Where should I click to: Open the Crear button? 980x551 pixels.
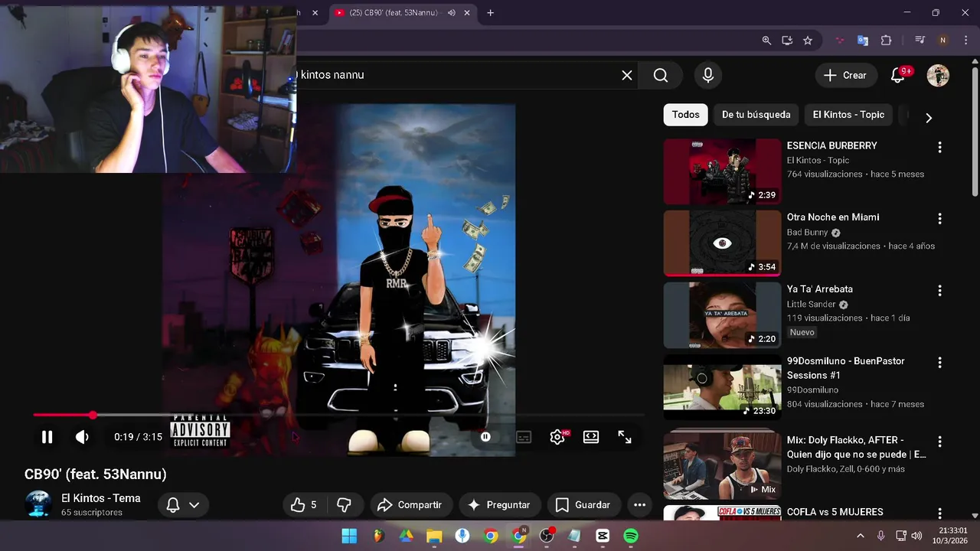pyautogui.click(x=845, y=75)
